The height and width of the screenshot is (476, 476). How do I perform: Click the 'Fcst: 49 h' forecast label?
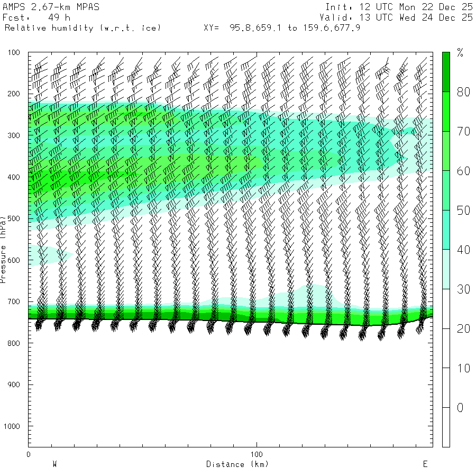coord(36,17)
